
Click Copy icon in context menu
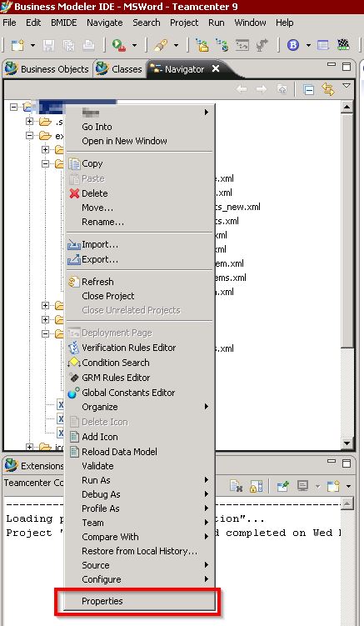(x=74, y=163)
